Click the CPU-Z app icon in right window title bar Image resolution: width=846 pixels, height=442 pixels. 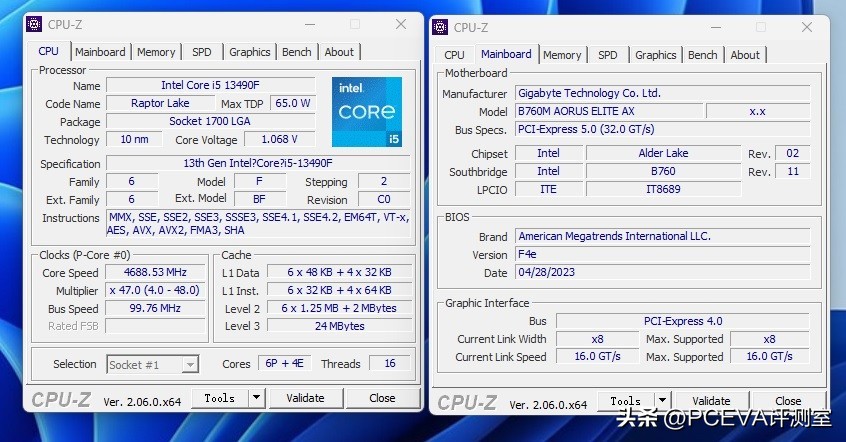point(440,27)
